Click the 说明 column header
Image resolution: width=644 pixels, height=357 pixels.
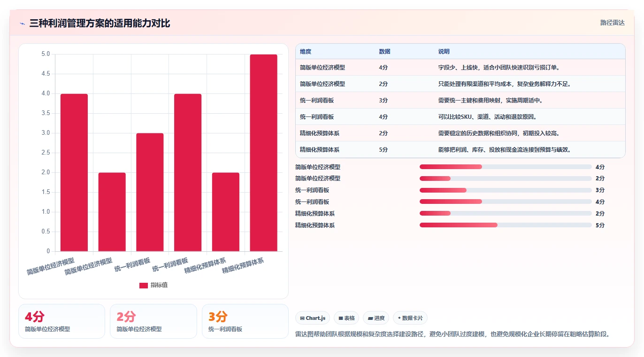(444, 52)
